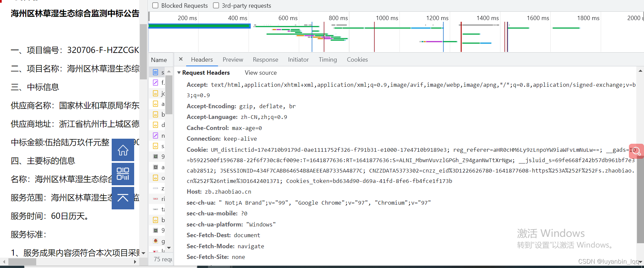Click the Host zb.zhaobiao.cn header row
Viewport: 644px width, 268px height.
point(219,192)
